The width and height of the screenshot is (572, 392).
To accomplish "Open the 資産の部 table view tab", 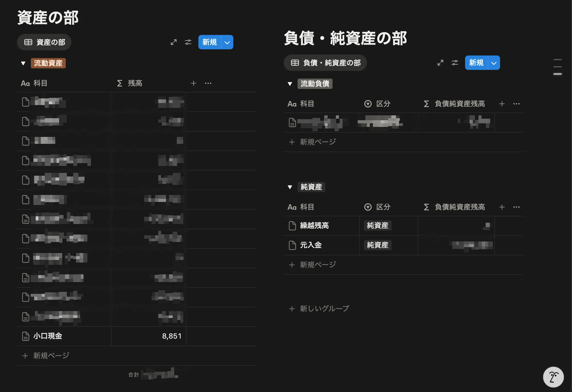I will [x=44, y=42].
